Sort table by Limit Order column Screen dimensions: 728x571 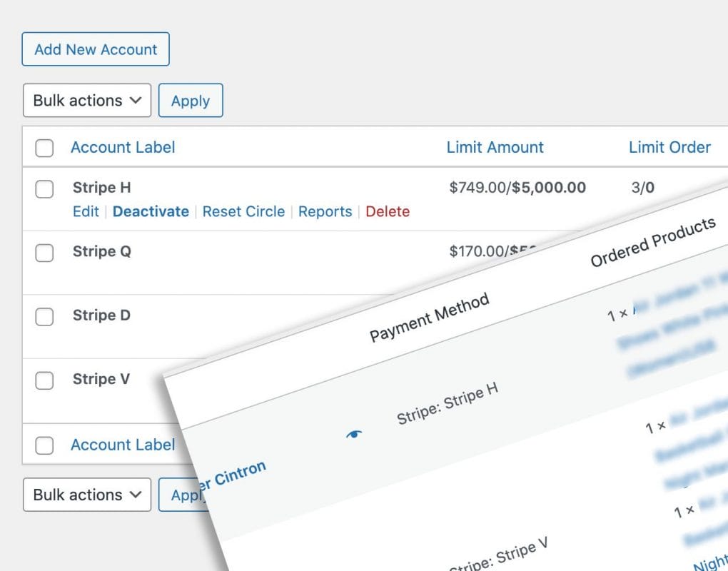click(x=669, y=148)
